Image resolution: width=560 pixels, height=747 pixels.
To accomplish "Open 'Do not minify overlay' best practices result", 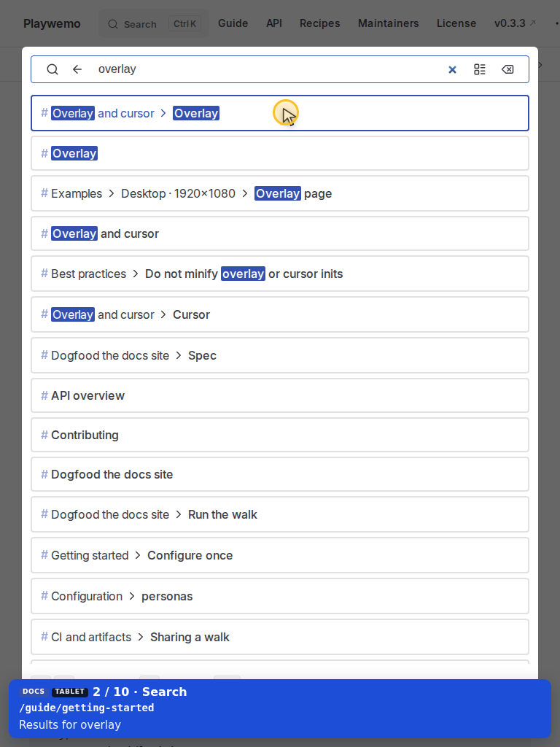I will pos(280,274).
